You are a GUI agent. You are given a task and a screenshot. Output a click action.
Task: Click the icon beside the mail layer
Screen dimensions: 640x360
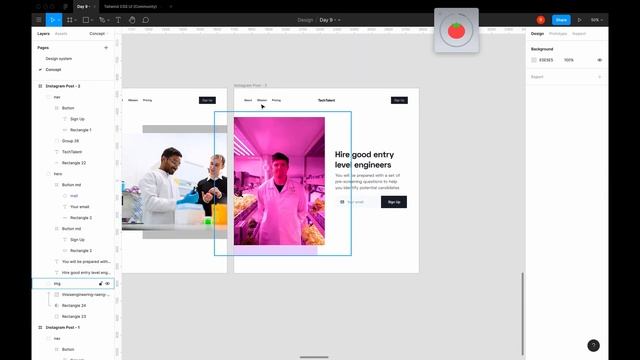65,196
